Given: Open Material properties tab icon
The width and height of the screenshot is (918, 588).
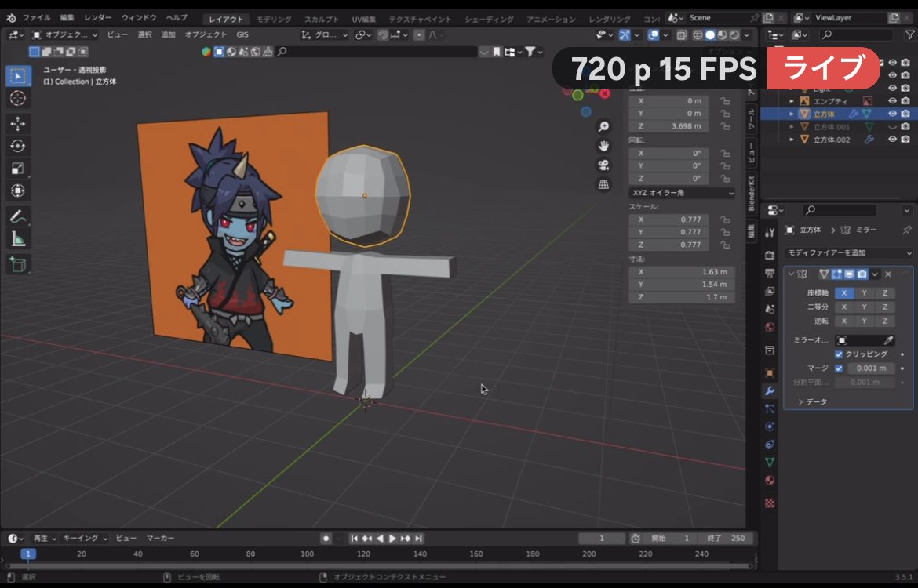Looking at the screenshot, I should click(770, 481).
